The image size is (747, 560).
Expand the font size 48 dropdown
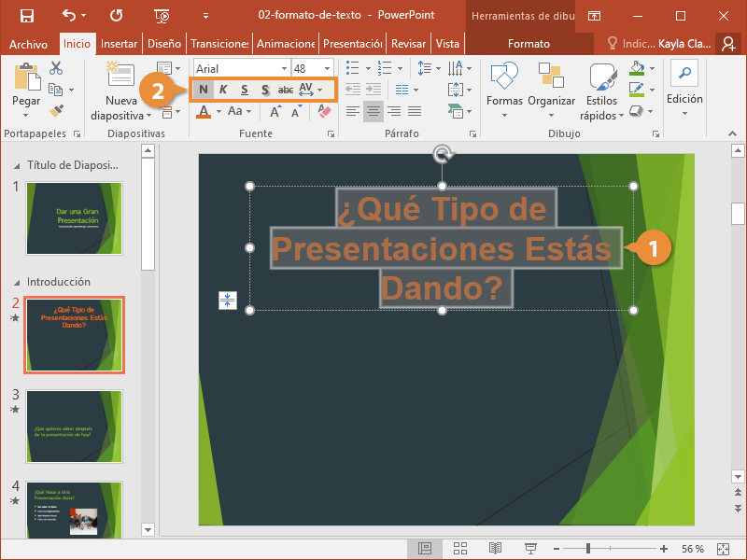pos(327,69)
